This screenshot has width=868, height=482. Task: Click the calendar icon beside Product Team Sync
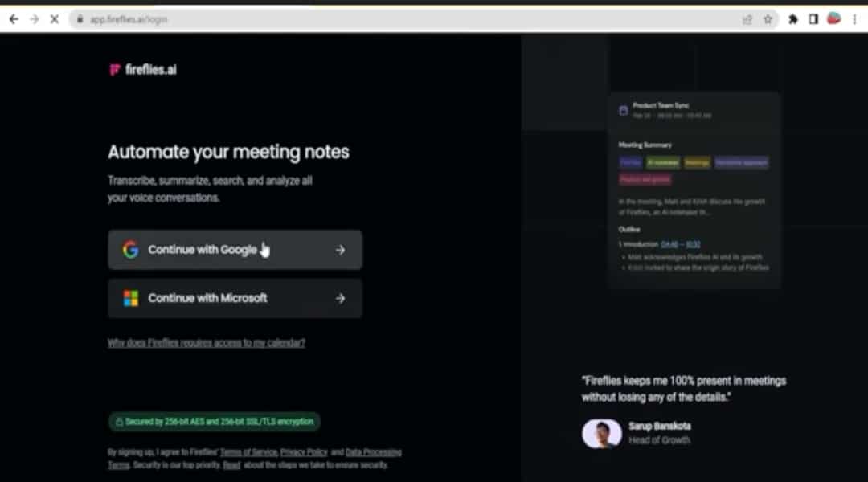point(624,110)
